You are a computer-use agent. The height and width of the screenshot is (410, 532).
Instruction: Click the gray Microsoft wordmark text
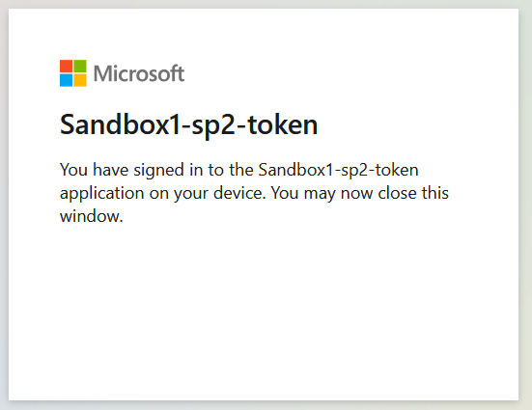click(x=139, y=73)
